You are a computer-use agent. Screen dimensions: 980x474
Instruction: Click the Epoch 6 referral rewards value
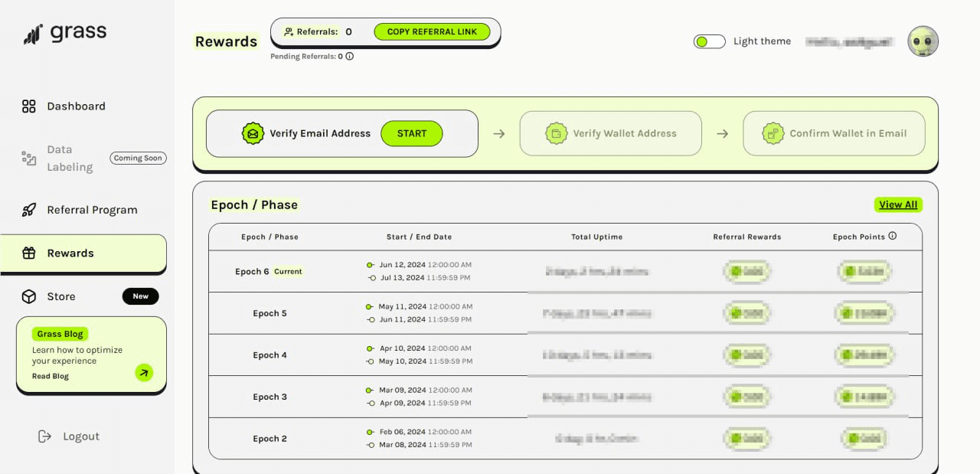[x=747, y=271]
